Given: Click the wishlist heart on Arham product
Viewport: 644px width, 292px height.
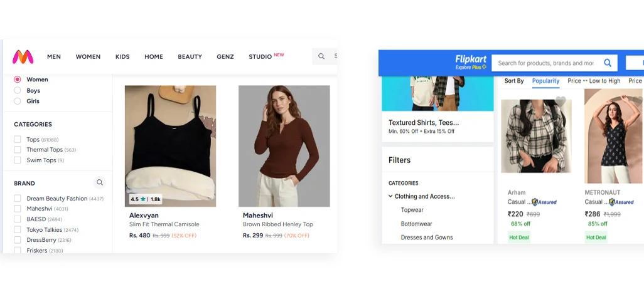Looking at the screenshot, I should tap(561, 100).
